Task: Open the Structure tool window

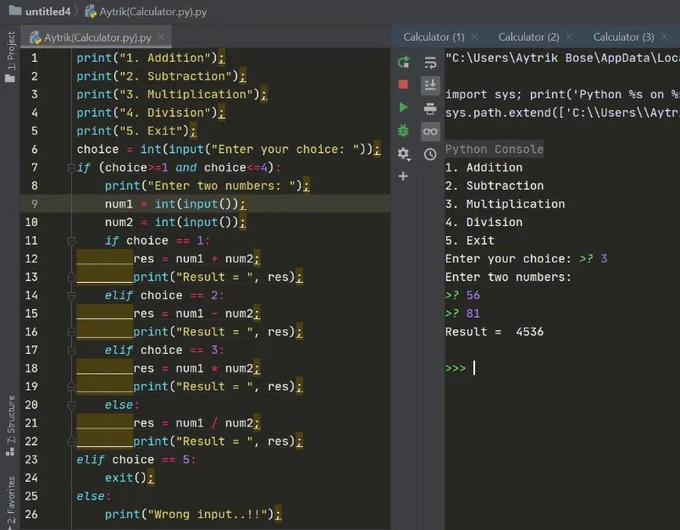Action: [x=10, y=425]
